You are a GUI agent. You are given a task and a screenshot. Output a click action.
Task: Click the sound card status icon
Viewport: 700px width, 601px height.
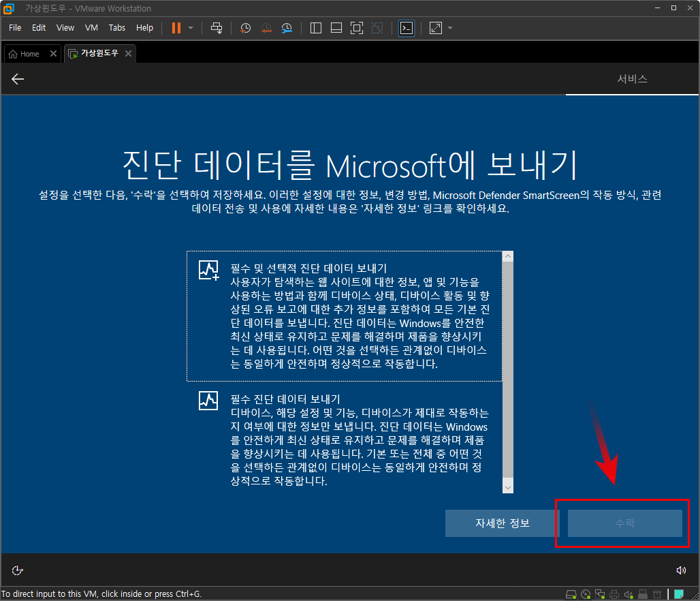629,594
